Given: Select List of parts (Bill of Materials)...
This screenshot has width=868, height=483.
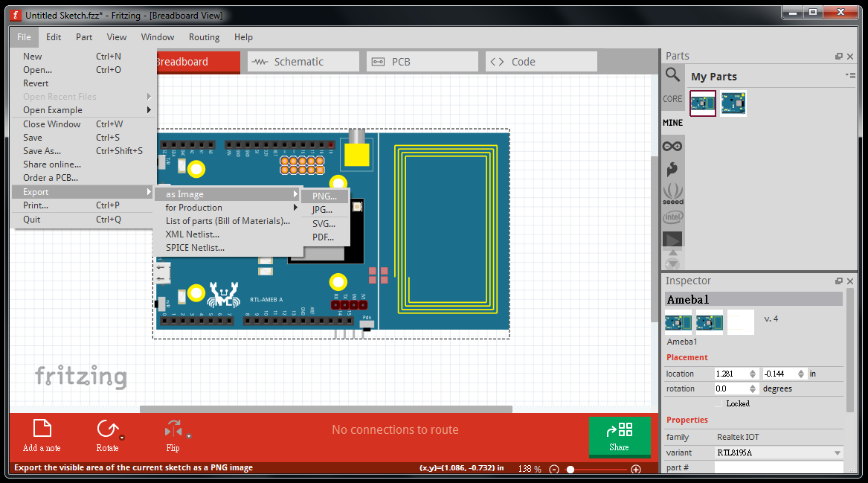Looking at the screenshot, I should (x=228, y=221).
